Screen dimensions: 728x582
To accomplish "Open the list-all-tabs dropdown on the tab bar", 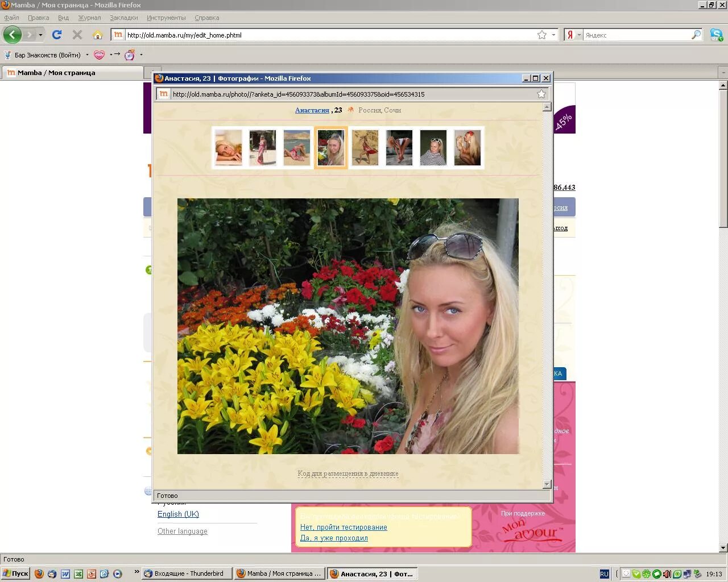I will [722, 73].
